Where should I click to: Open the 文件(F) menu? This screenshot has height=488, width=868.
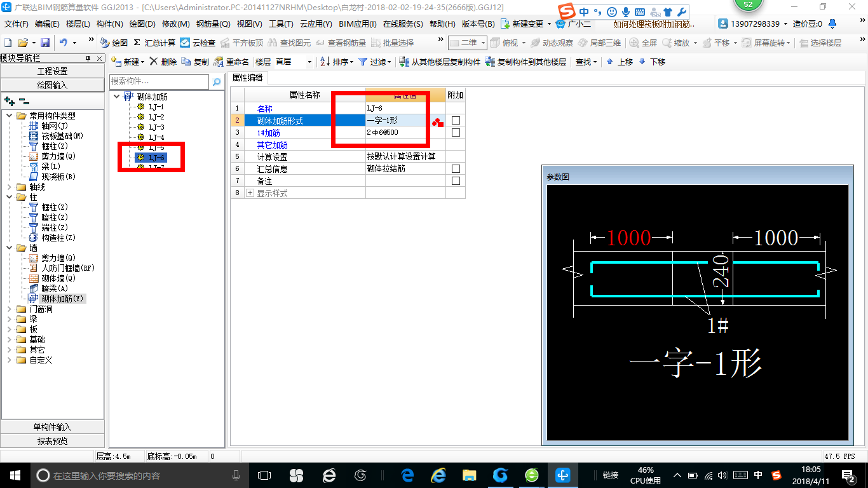(16, 24)
